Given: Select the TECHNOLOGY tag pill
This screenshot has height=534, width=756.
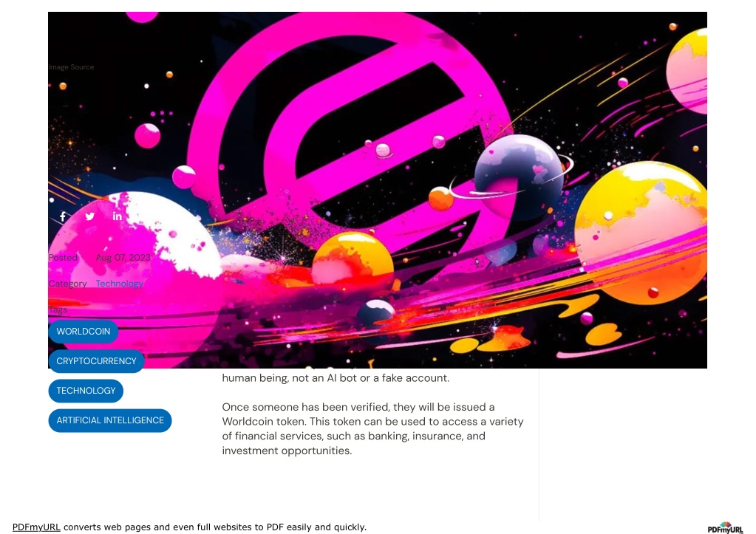Looking at the screenshot, I should (x=86, y=391).
